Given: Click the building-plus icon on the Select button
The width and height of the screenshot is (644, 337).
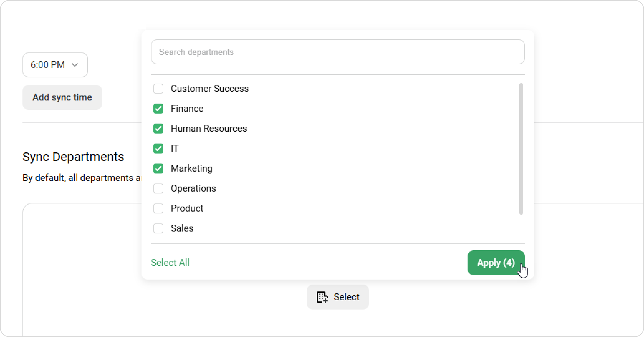Looking at the screenshot, I should (x=322, y=297).
